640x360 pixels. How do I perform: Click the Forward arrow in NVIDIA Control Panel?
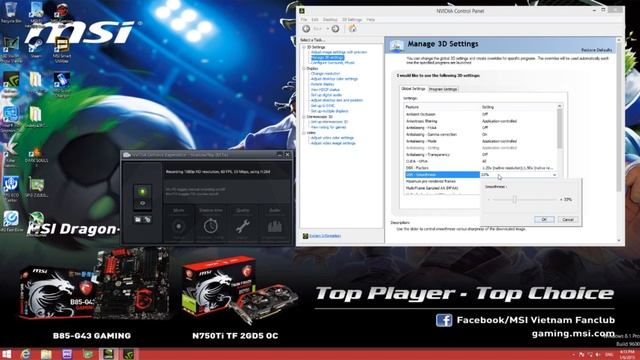pos(336,29)
